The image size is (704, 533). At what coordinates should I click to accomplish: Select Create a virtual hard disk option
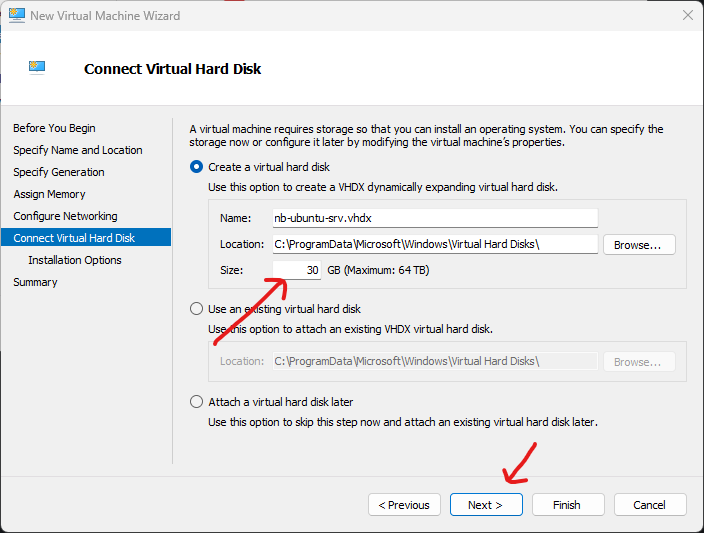(x=196, y=167)
